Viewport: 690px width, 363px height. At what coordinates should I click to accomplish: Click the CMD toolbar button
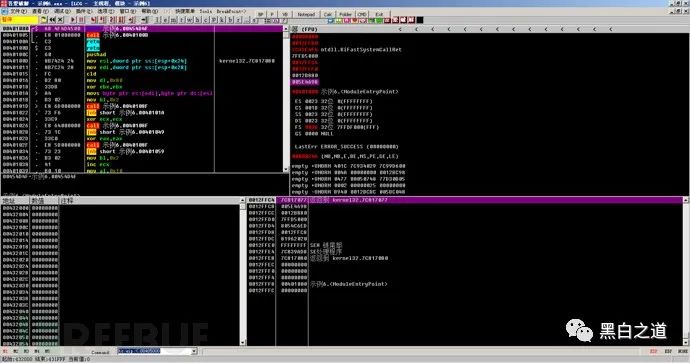click(362, 14)
